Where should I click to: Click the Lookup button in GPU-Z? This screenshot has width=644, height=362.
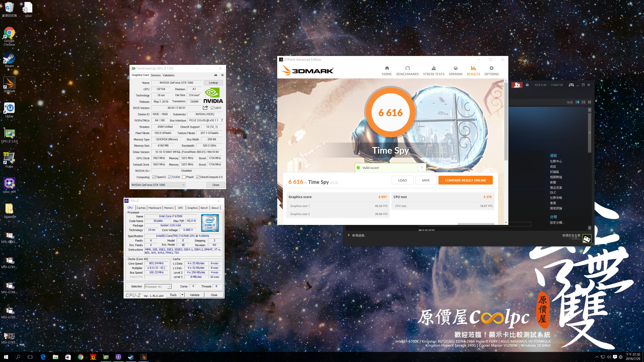click(213, 83)
